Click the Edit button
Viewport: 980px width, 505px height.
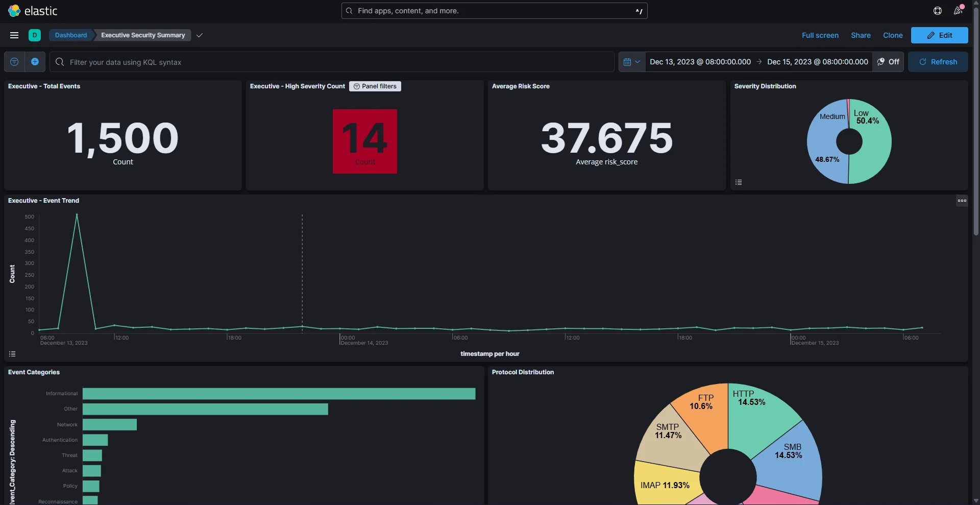(x=940, y=35)
